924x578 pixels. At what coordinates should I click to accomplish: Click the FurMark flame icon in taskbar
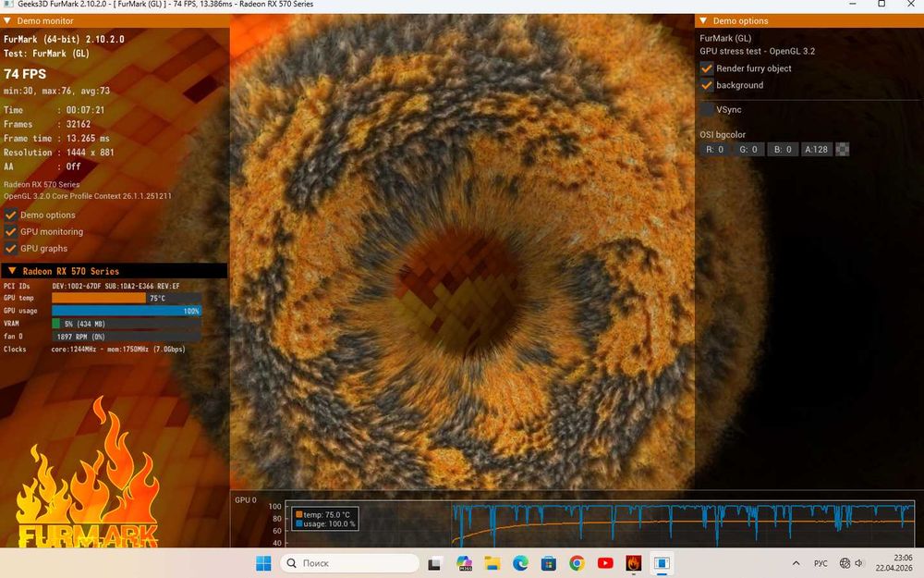(634, 562)
